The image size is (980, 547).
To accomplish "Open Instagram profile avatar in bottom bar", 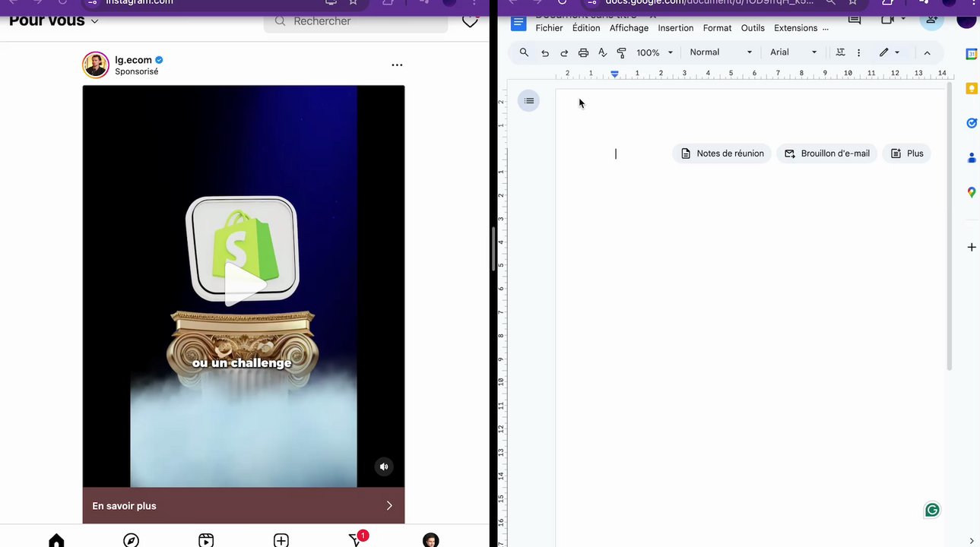I will pyautogui.click(x=431, y=540).
